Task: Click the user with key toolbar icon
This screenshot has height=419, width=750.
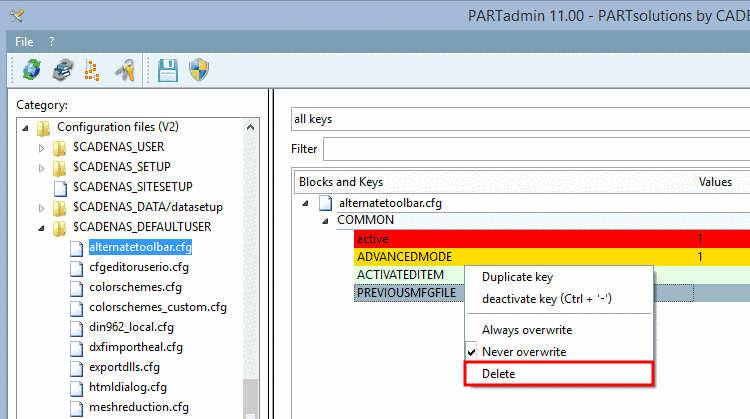Action: point(125,70)
